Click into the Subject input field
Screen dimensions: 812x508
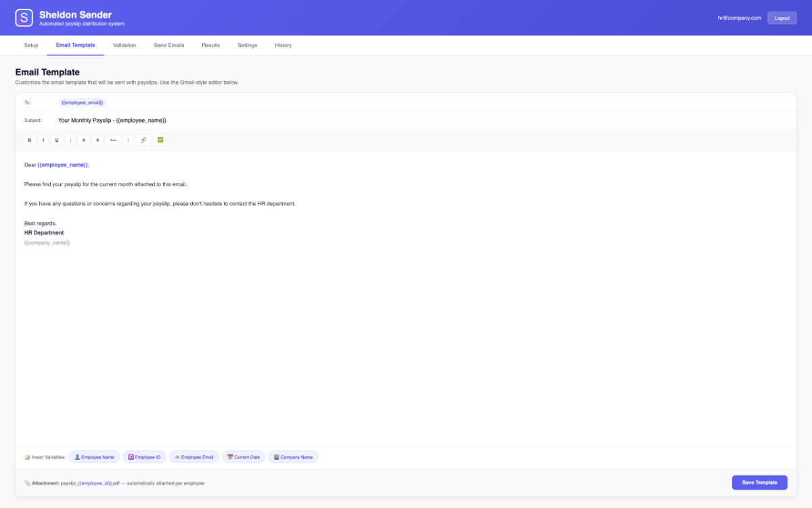tap(423, 120)
